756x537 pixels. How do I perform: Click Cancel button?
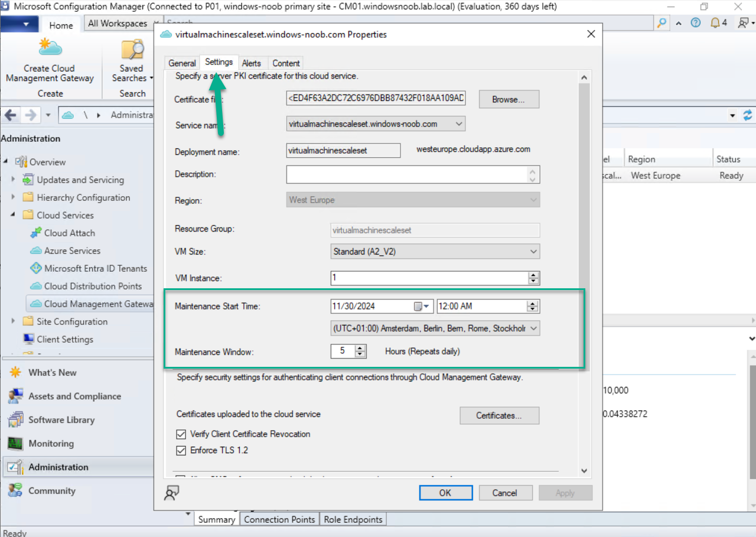pyautogui.click(x=505, y=493)
